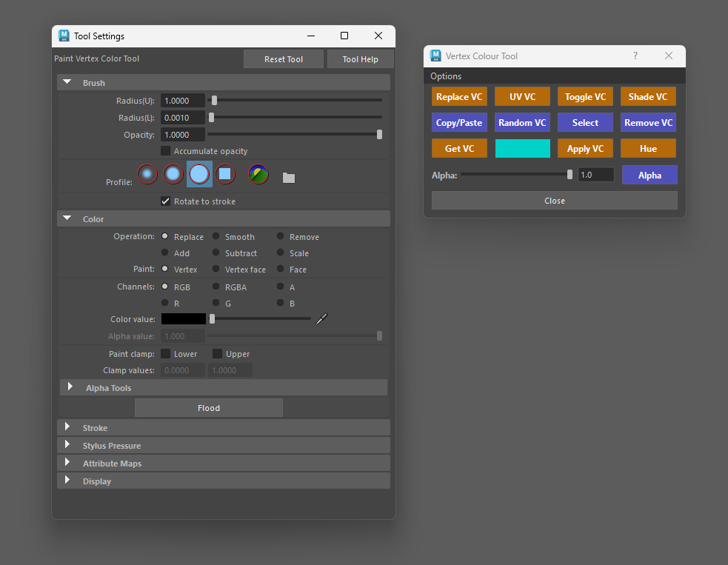Expand the Stylus Pressure section
Viewport: 728px width, 565px height.
(x=67, y=444)
